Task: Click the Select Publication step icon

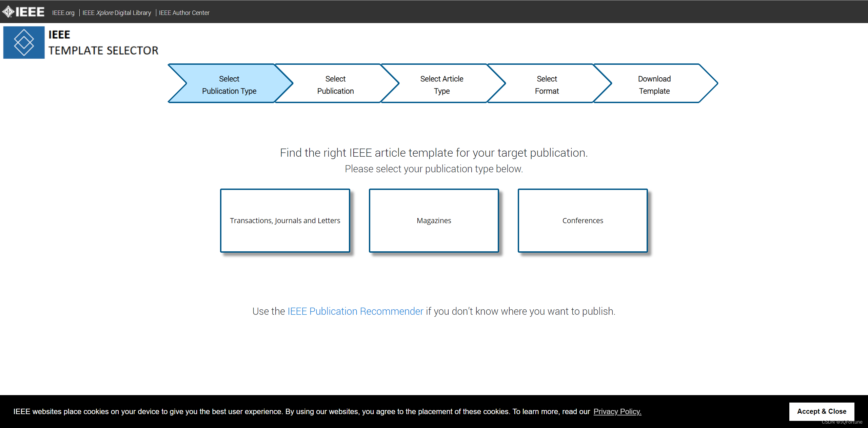Action: pyautogui.click(x=335, y=84)
